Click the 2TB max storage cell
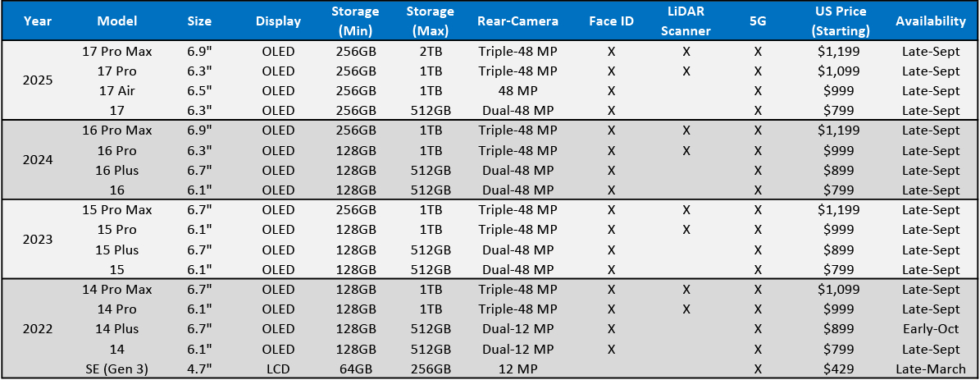 click(431, 51)
